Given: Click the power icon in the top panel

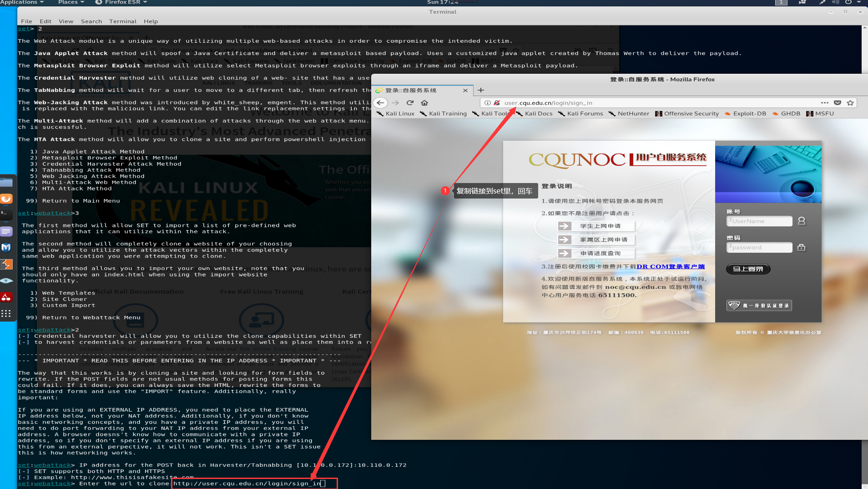Looking at the screenshot, I should [848, 2].
